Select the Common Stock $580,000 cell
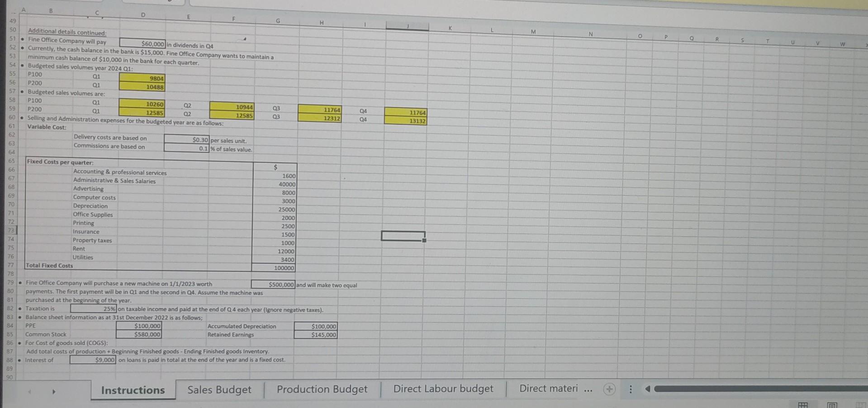Viewport: 868px width, 408px height. pos(139,334)
